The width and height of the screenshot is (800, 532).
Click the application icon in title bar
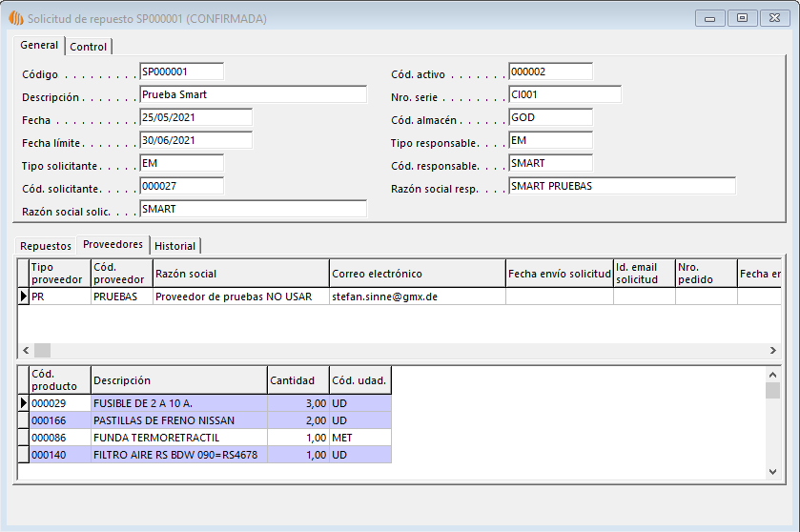pyautogui.click(x=15, y=18)
